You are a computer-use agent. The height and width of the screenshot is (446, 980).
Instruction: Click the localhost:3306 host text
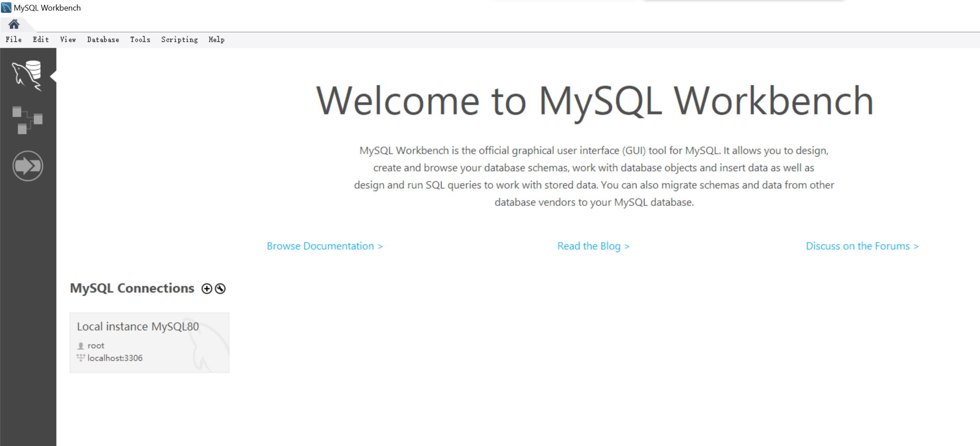coord(115,358)
